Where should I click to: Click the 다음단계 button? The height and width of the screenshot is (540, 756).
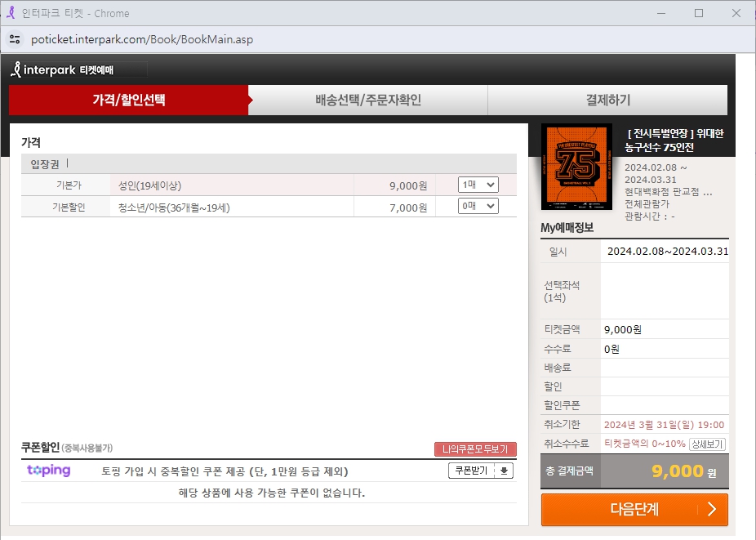point(634,510)
